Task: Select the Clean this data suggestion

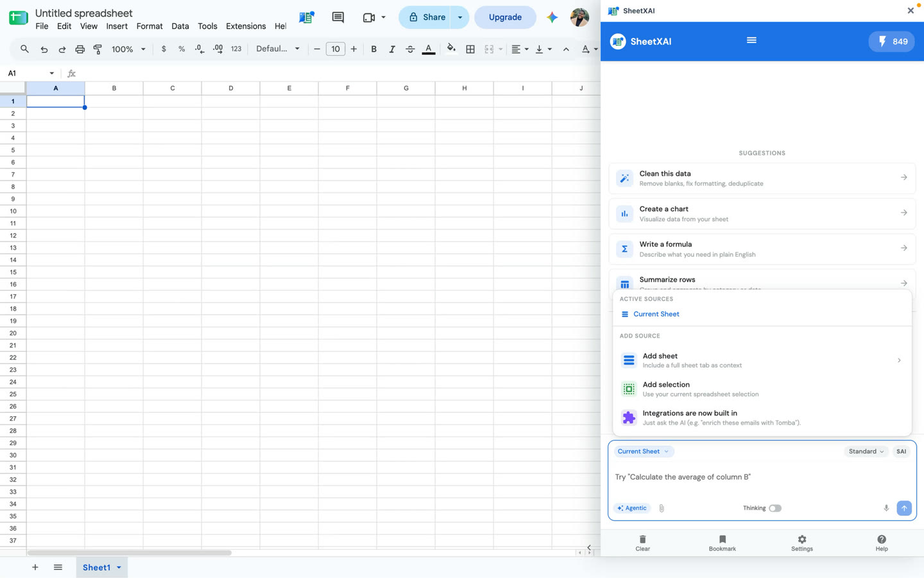Action: click(x=762, y=178)
